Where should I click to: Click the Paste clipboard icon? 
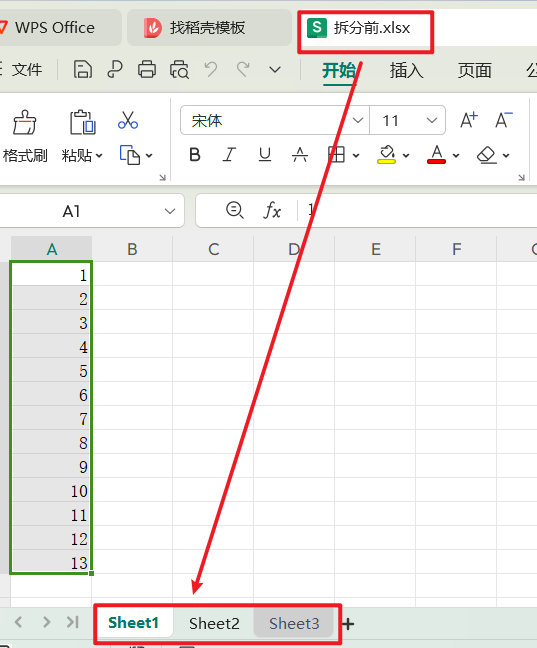point(82,122)
